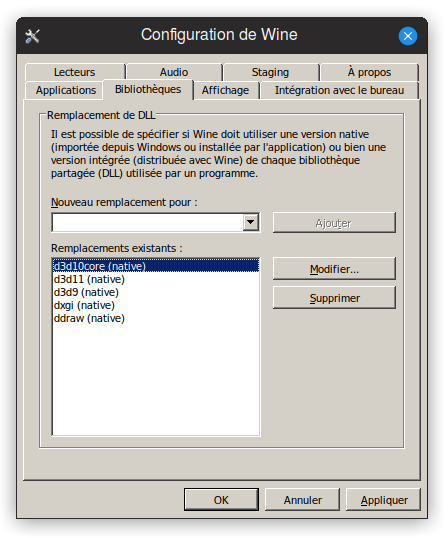This screenshot has width=448, height=538.
Task: Show the Affichage tab
Action: click(x=226, y=90)
